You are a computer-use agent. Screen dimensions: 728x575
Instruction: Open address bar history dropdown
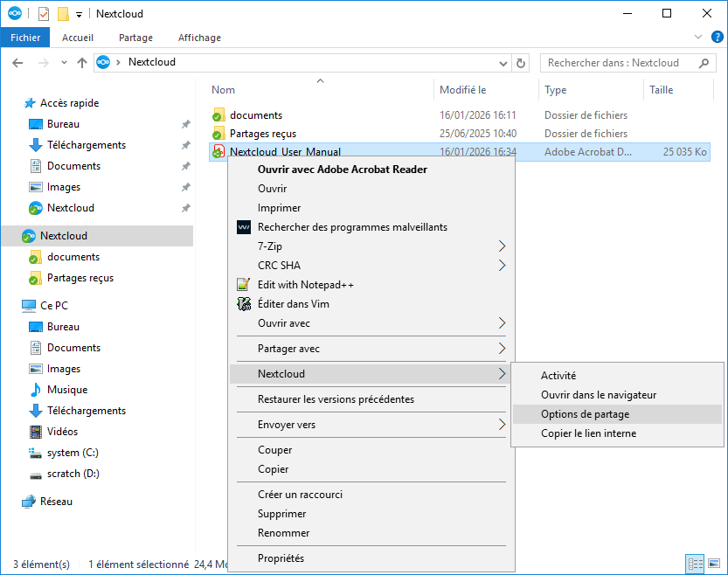point(503,63)
